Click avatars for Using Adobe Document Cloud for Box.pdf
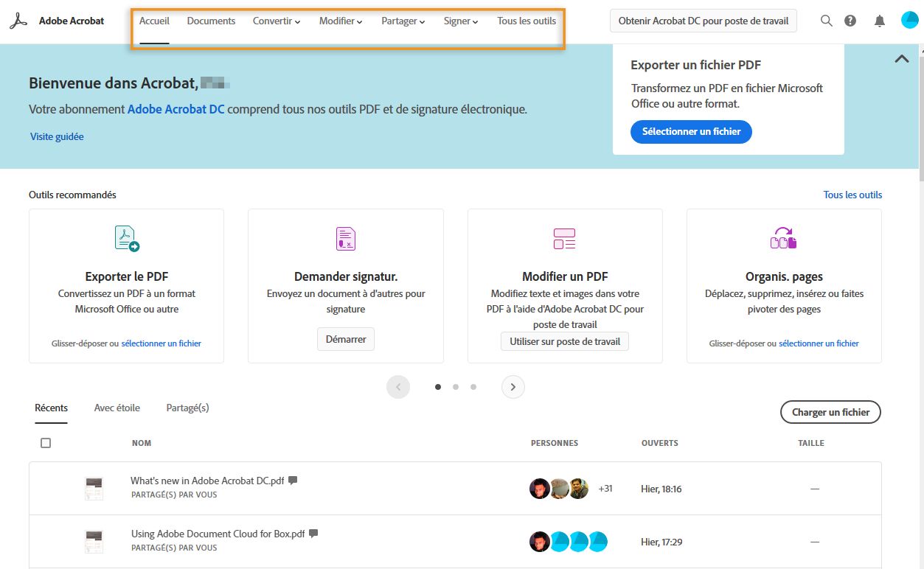 point(569,542)
